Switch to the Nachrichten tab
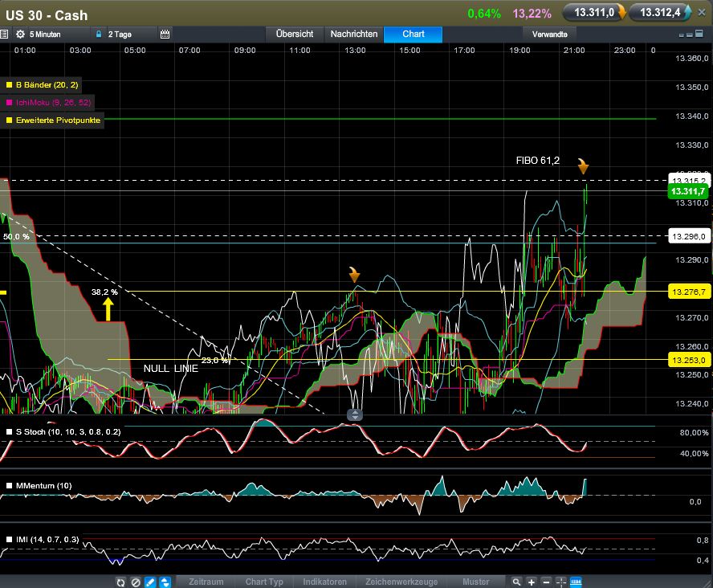 pyautogui.click(x=353, y=35)
